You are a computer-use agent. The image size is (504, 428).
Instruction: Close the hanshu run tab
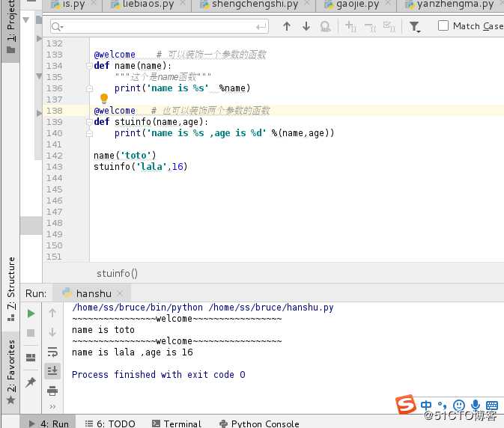point(121,293)
